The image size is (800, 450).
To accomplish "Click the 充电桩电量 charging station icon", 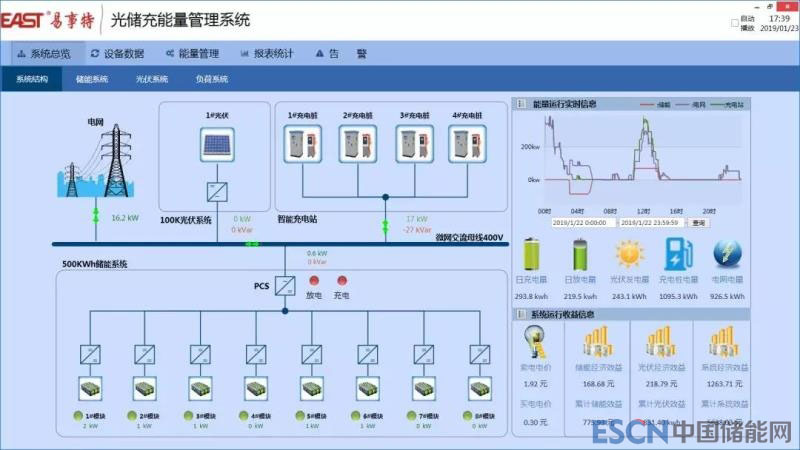I will click(x=677, y=255).
